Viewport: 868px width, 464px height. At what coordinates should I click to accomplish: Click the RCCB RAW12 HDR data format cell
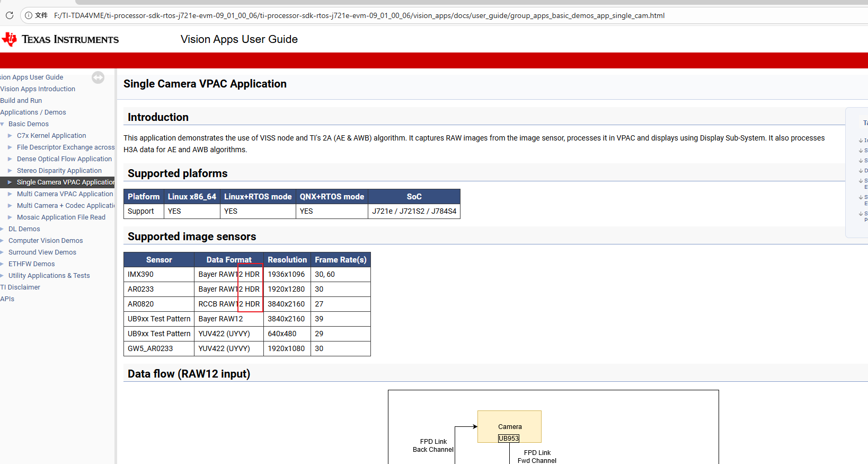229,304
